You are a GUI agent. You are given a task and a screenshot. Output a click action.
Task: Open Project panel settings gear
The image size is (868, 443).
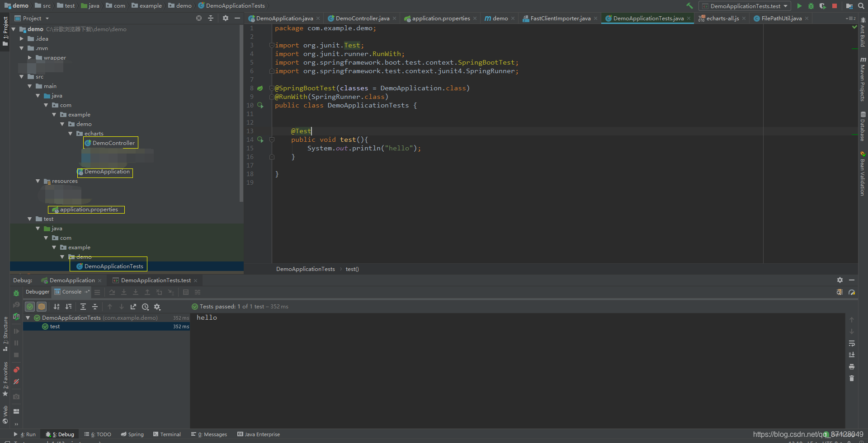(226, 18)
